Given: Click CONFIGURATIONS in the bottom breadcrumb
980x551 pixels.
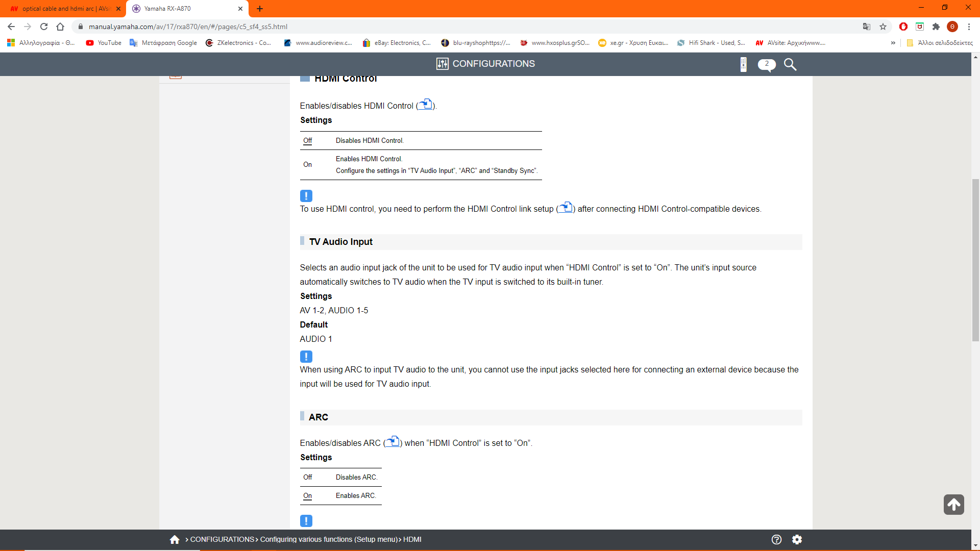Looking at the screenshot, I should (x=222, y=539).
